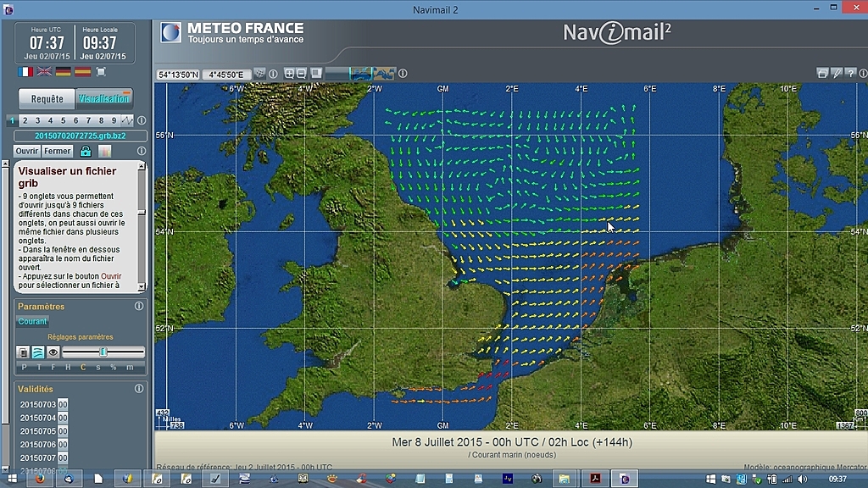Select the 20150705 00 validity time

63,431
